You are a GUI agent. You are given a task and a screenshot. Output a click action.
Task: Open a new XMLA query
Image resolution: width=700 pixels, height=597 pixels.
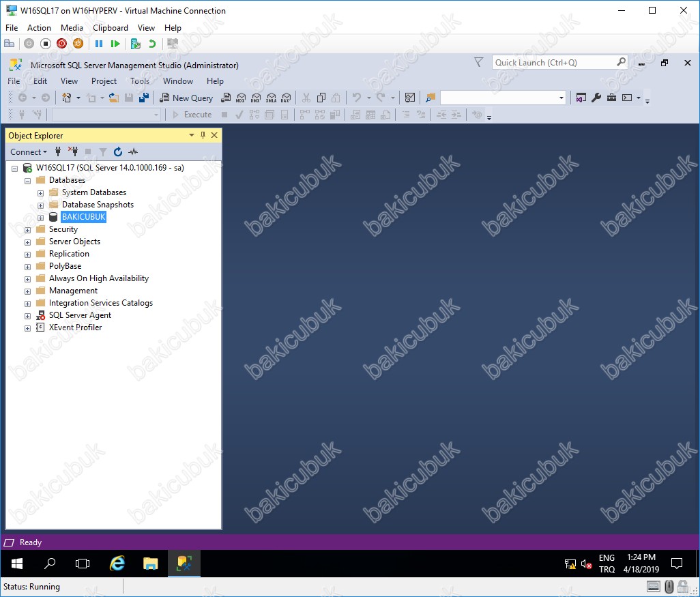tap(271, 98)
